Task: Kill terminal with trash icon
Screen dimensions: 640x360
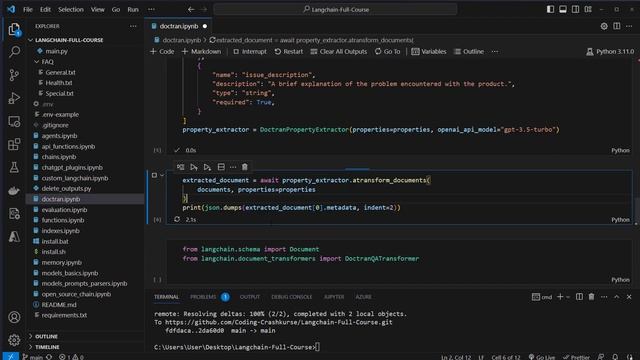Action: (591, 297)
